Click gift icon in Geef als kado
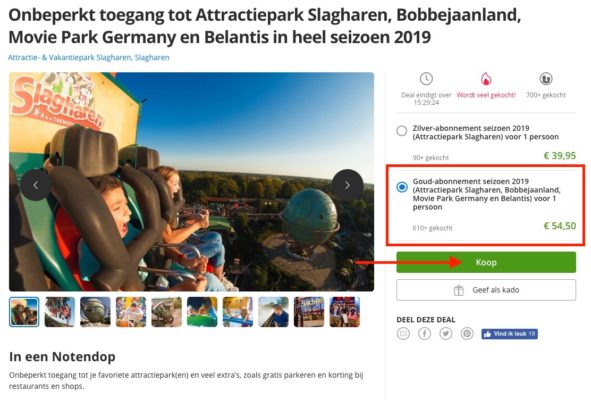The image size is (591, 400). coord(458,290)
